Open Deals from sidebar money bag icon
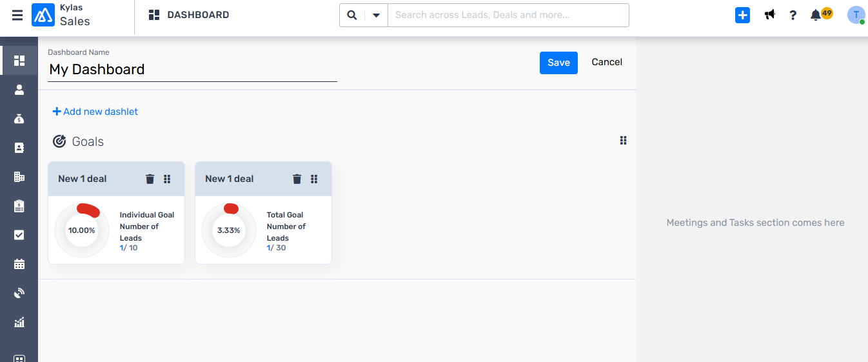 (19, 119)
